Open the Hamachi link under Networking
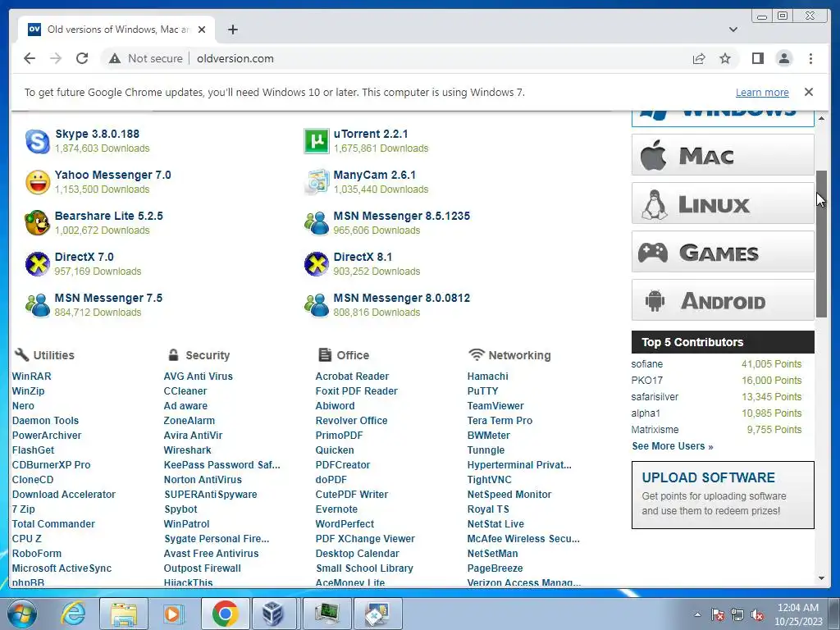Screen dimensions: 840x630 487,376
